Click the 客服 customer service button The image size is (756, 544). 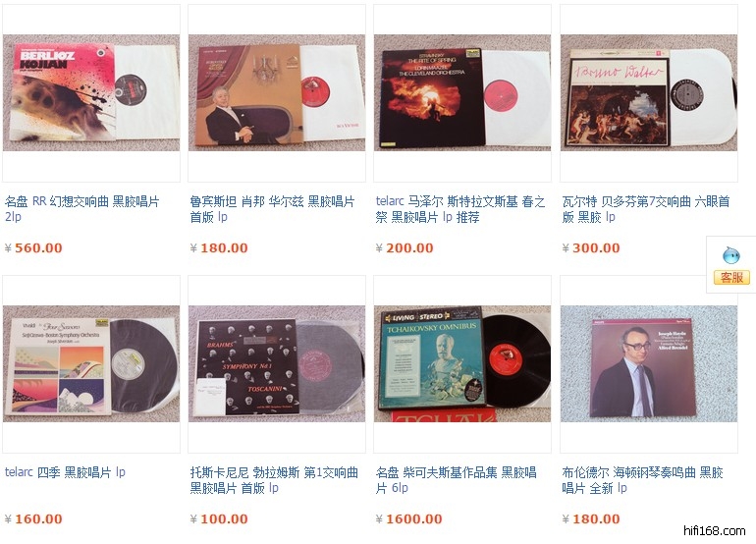click(x=731, y=277)
